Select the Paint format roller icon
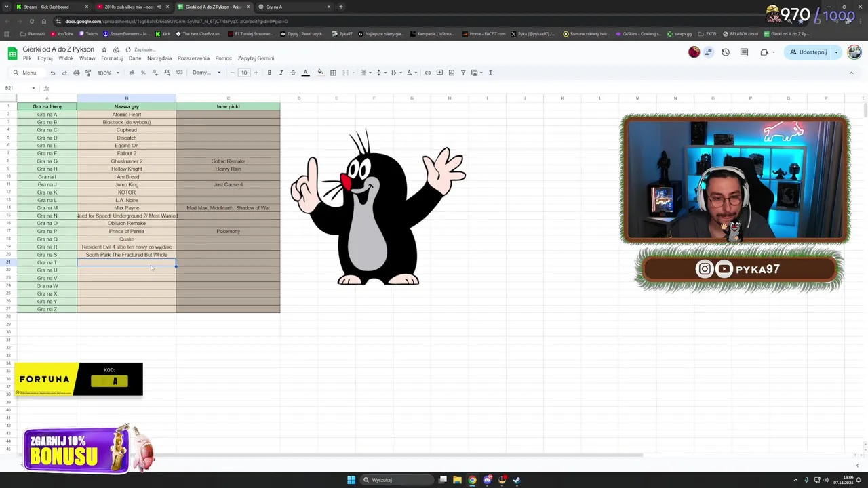Viewport: 868px width, 488px height. click(x=88, y=73)
